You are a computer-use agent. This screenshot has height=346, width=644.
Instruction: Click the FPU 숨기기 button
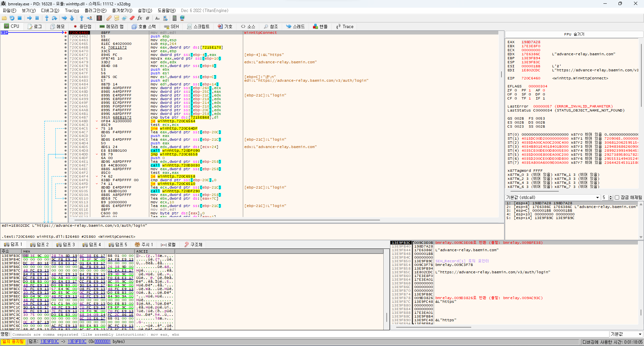tap(574, 34)
